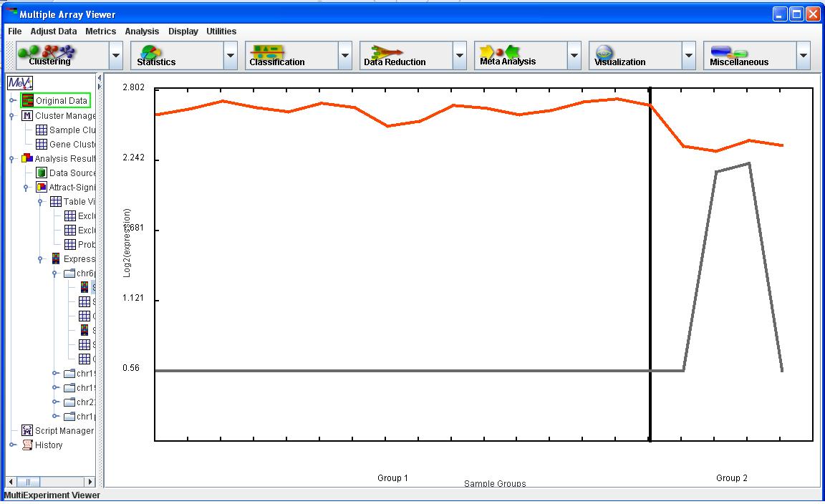
Task: Open the Utilities menu
Action: pyautogui.click(x=221, y=31)
